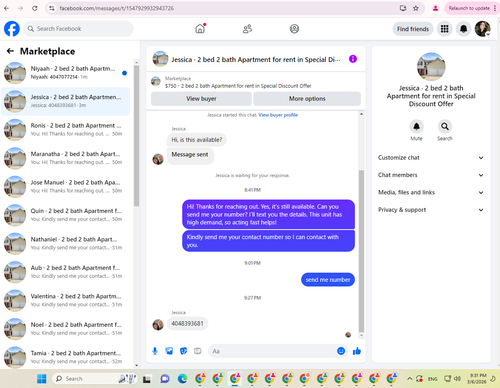The image size is (500, 388).
Task: Click More options button
Action: [x=307, y=99]
